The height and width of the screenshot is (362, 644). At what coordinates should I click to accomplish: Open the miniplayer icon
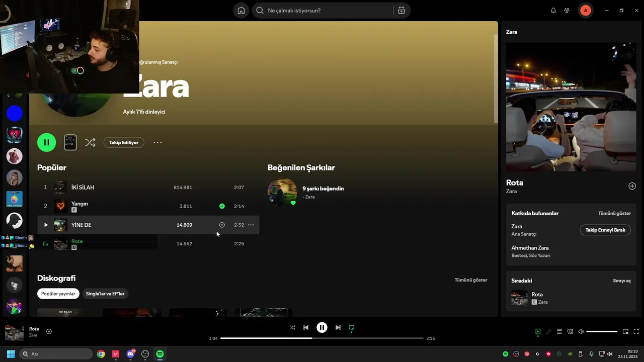click(625, 331)
